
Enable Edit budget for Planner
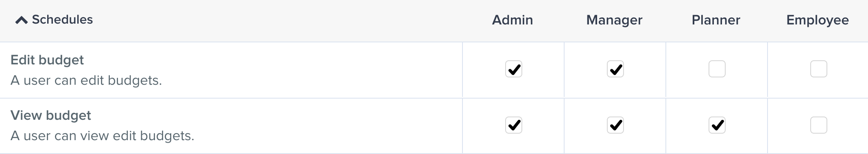pos(717,69)
